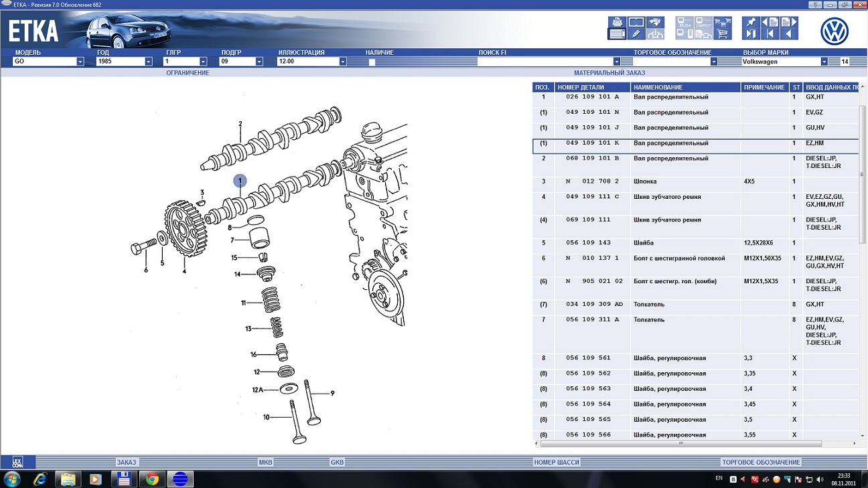Viewport: 868px width, 488px height.
Task: Switch to МАТЕРИАЛЬНЫЙ ЗАКАЗ tab
Action: click(x=609, y=73)
